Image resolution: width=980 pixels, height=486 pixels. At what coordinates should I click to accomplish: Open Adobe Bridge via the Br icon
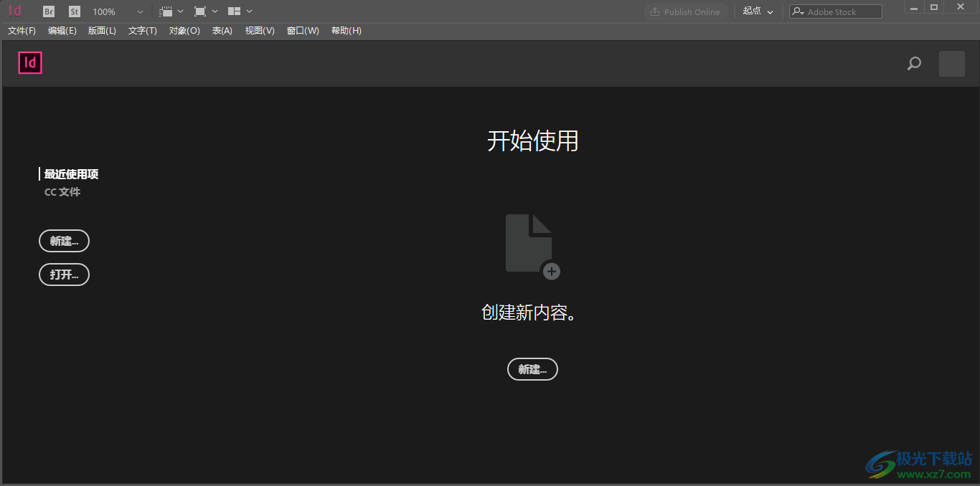click(x=48, y=11)
